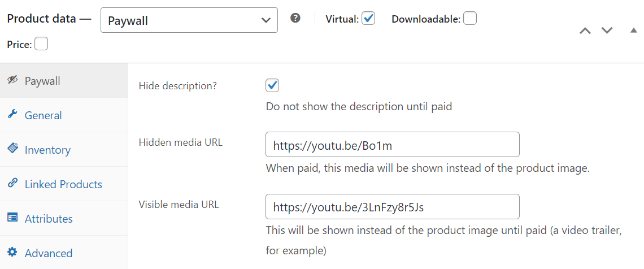Collapse the Product data panel triangle
The height and width of the screenshot is (269, 644).
(634, 31)
